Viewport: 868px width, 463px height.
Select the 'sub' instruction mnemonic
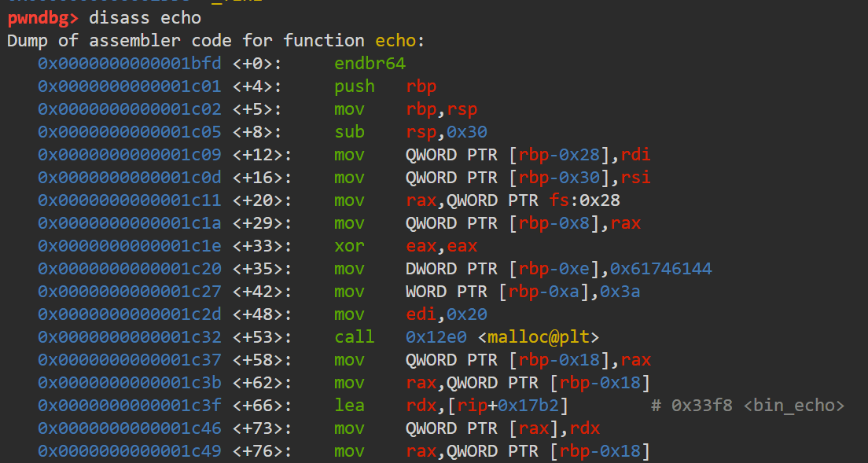[x=349, y=132]
